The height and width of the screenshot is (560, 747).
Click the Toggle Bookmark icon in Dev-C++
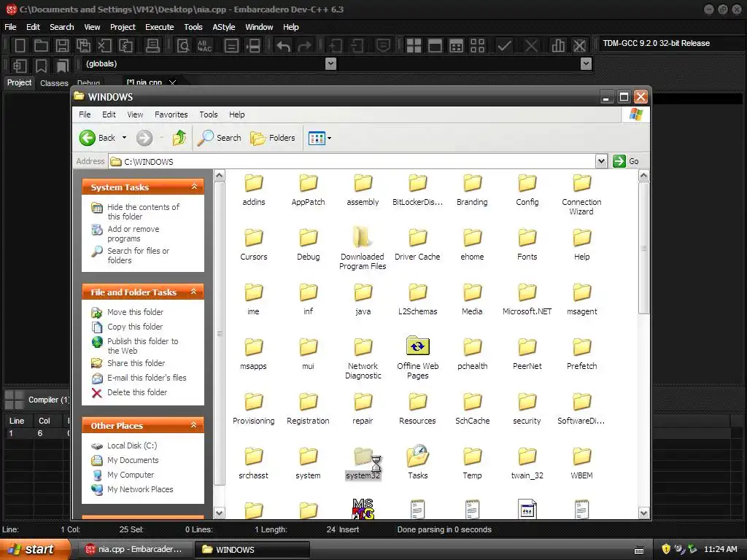tap(42, 66)
